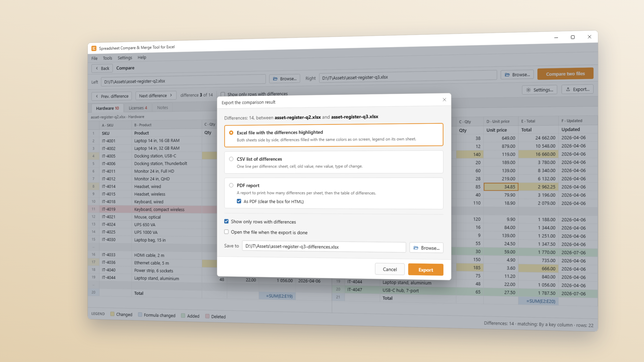The width and height of the screenshot is (644, 362).
Task: Open the Settings menu in menu bar
Action: [125, 58]
